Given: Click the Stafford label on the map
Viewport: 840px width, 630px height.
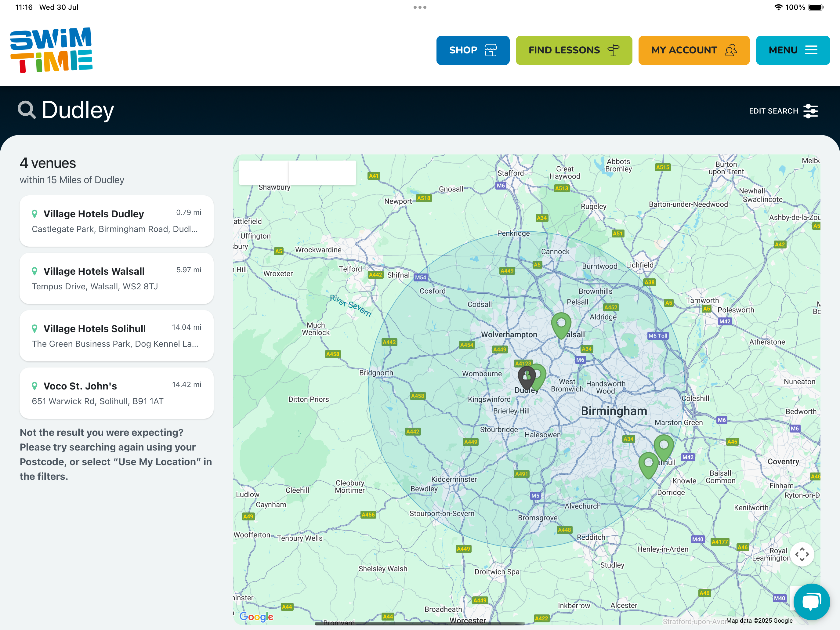Looking at the screenshot, I should point(510,173).
